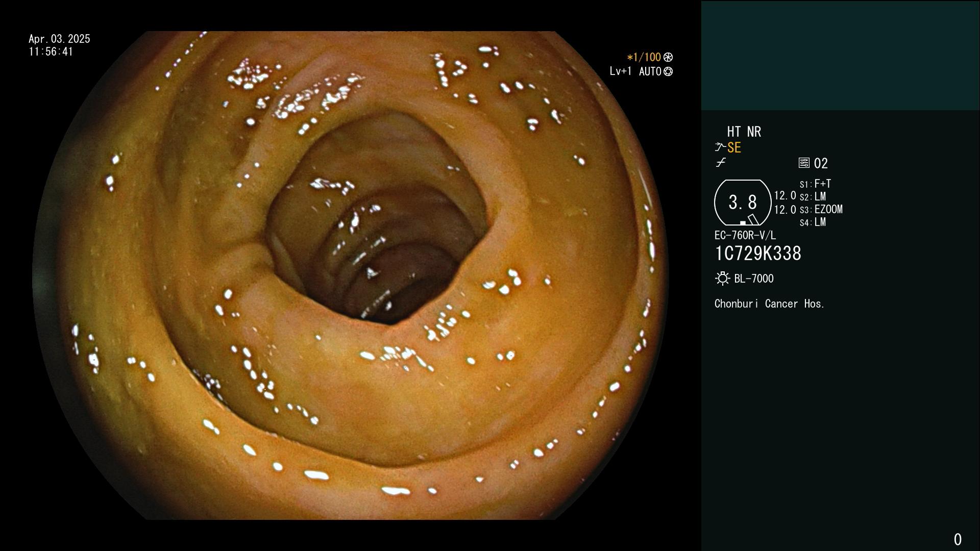Click the orange SE label
The width and height of the screenshot is (980, 551).
pos(734,148)
